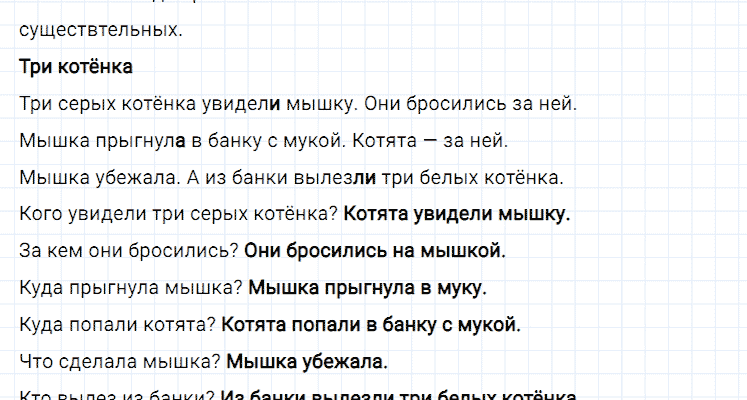Click the question "Куда попали котята?"
This screenshot has height=400, width=747.
coord(117,325)
